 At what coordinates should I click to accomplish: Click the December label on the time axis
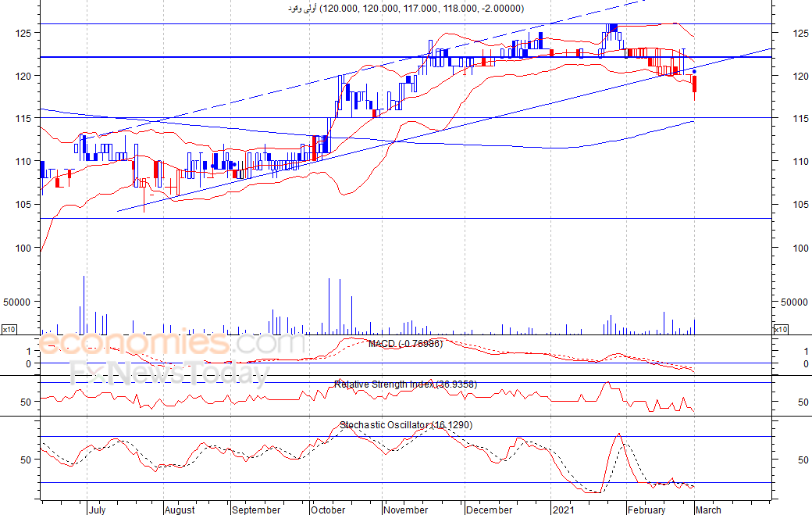(x=489, y=510)
